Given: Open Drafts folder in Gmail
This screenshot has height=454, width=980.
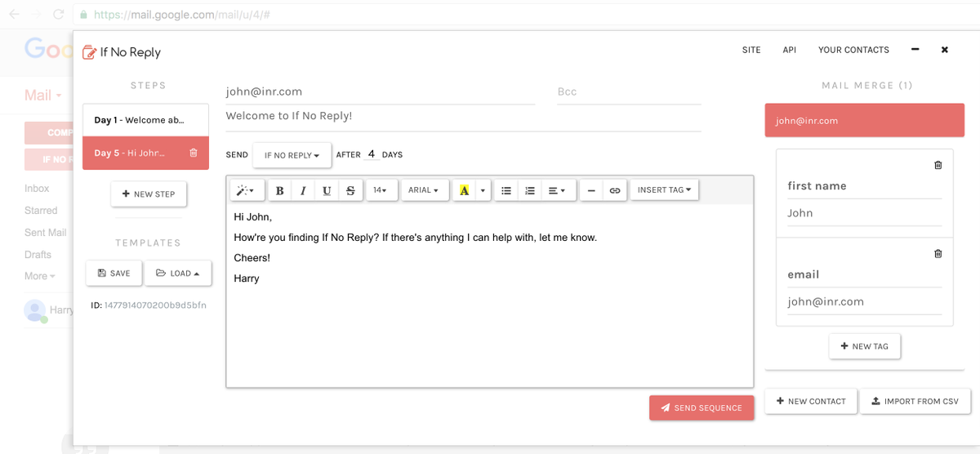Looking at the screenshot, I should (x=38, y=255).
